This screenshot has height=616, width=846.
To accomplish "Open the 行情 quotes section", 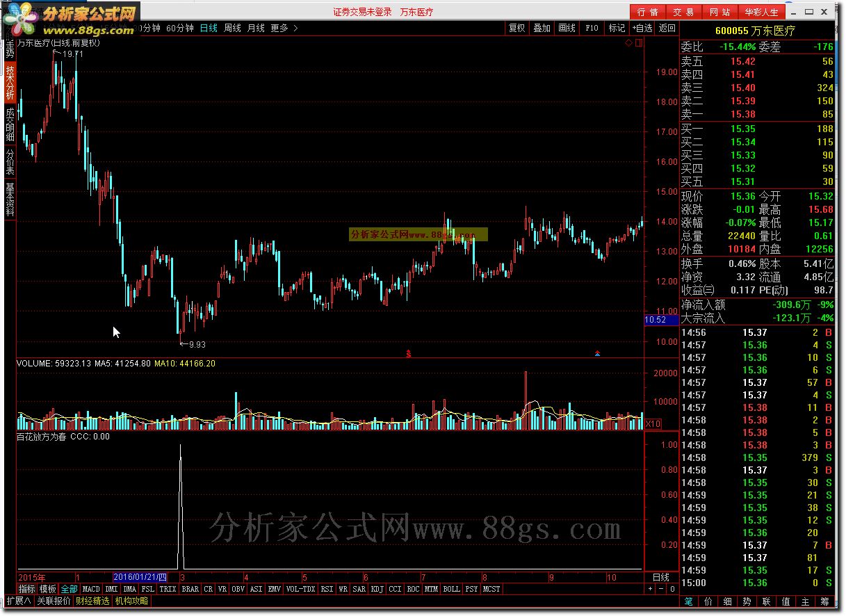I will coord(648,12).
